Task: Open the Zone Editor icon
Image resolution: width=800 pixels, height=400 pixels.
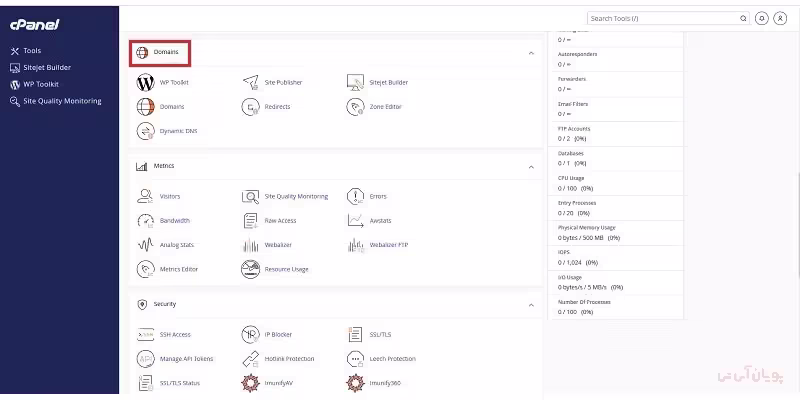Action: [355, 106]
